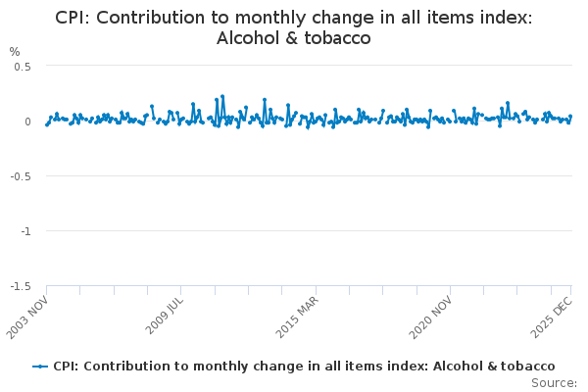Open the Source link

pos(554,383)
